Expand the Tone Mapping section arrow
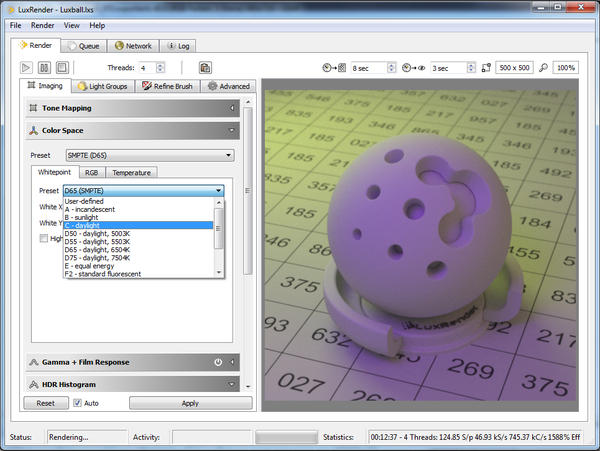Screen dimensions: 600x451 [x=232, y=108]
